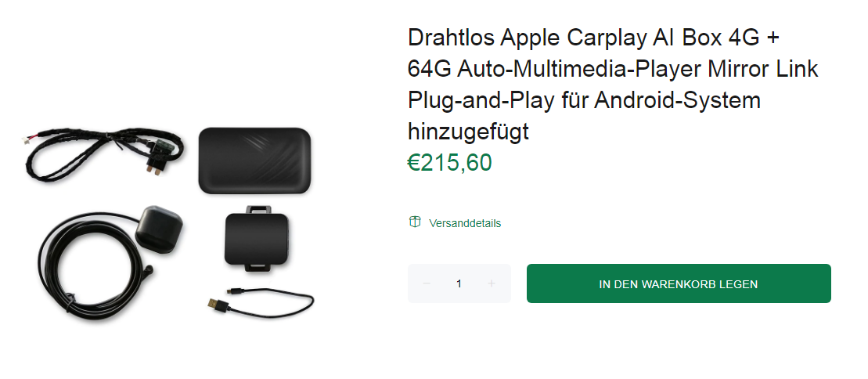This screenshot has height=379, width=868.
Task: Click the shipping box icon beside Versanddetails
Action: (415, 222)
